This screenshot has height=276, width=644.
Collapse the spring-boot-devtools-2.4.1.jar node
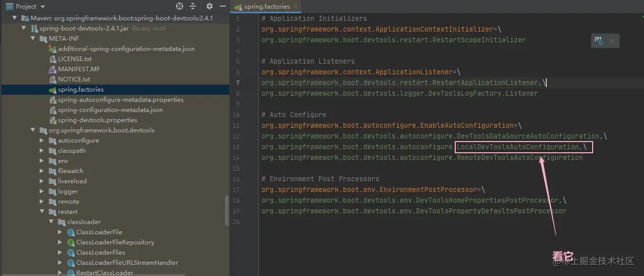pyautogui.click(x=24, y=29)
